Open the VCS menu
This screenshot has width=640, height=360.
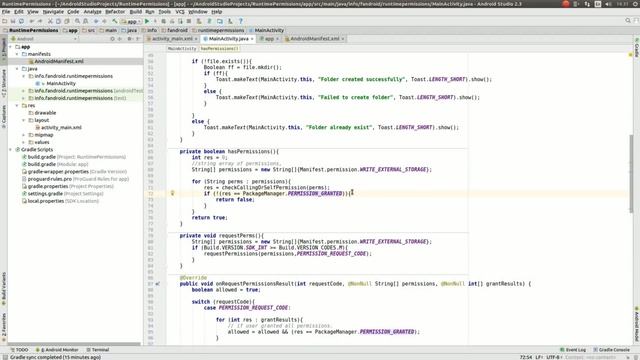click(180, 12)
